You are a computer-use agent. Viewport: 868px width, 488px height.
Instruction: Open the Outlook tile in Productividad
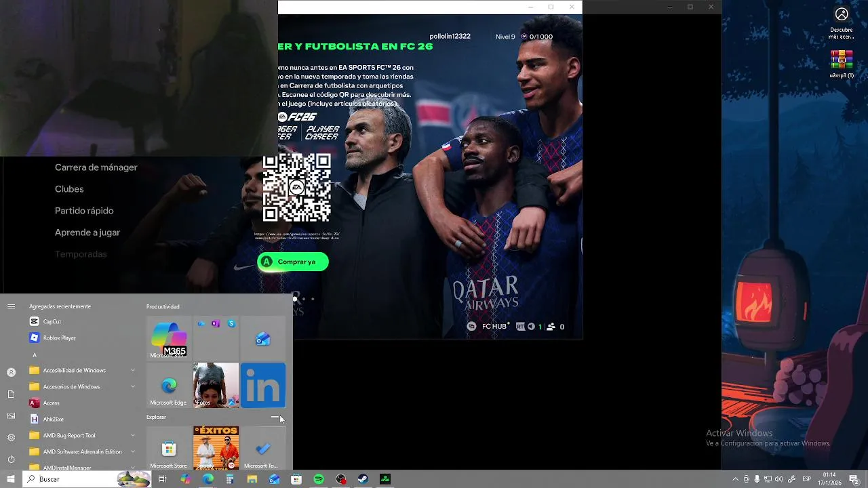pos(263,338)
